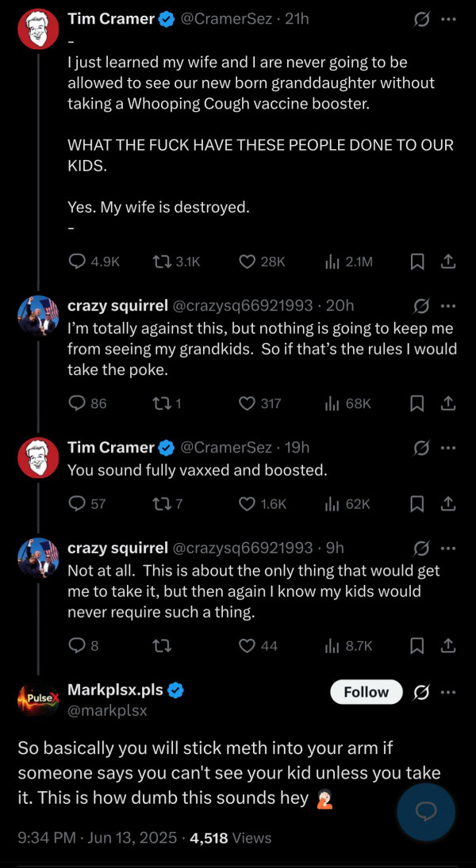
Task: Reply to crazy squirrel's 'take the poke' post
Action: tap(78, 403)
